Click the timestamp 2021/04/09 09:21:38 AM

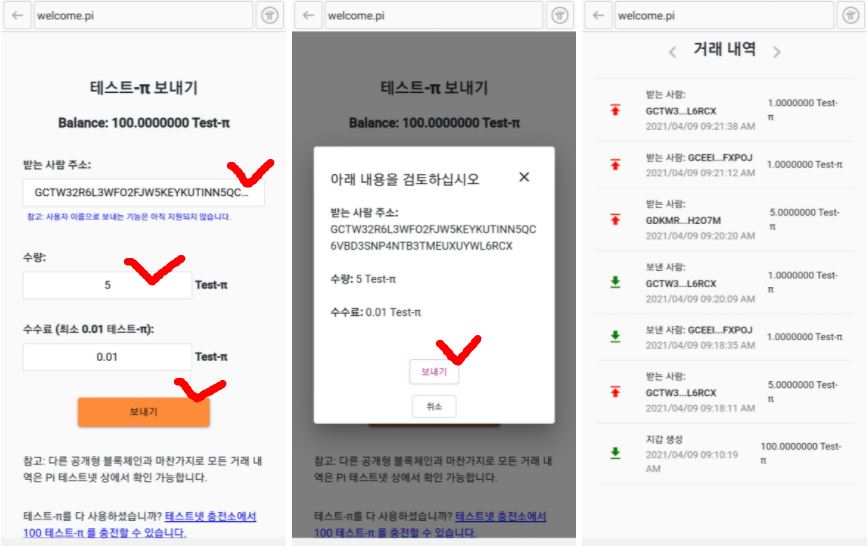[x=700, y=126]
